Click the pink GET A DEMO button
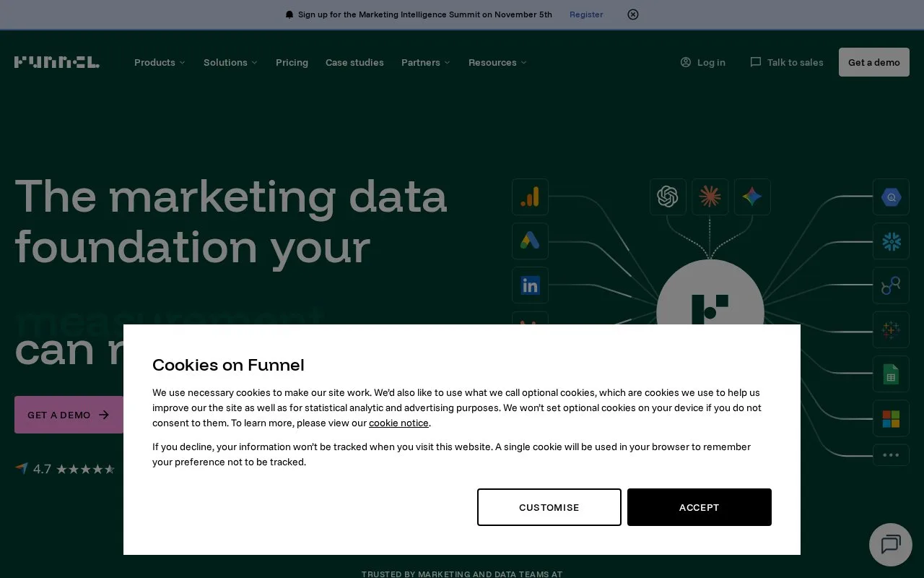Image resolution: width=924 pixels, height=578 pixels. [69, 415]
